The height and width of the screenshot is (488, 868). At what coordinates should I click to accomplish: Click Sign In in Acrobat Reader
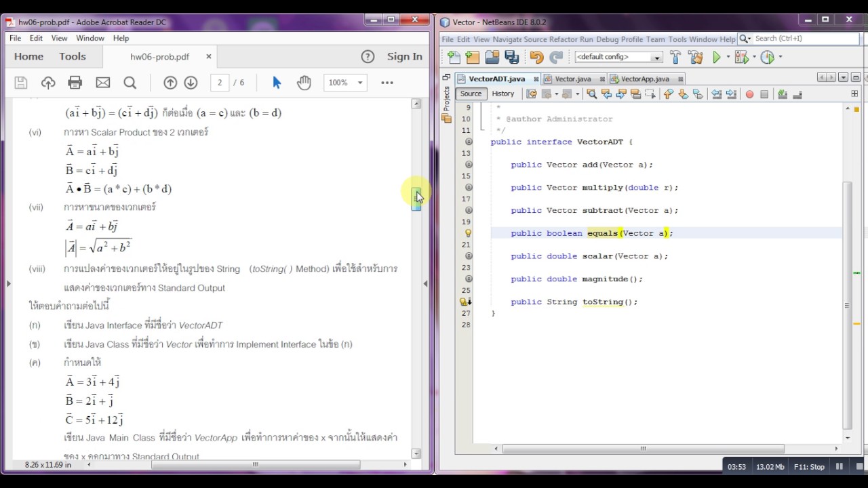(404, 57)
